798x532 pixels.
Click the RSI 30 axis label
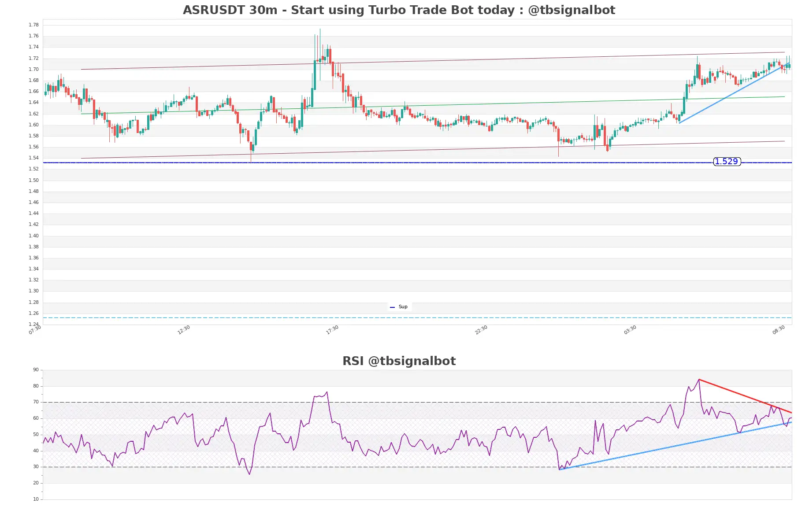coord(36,467)
